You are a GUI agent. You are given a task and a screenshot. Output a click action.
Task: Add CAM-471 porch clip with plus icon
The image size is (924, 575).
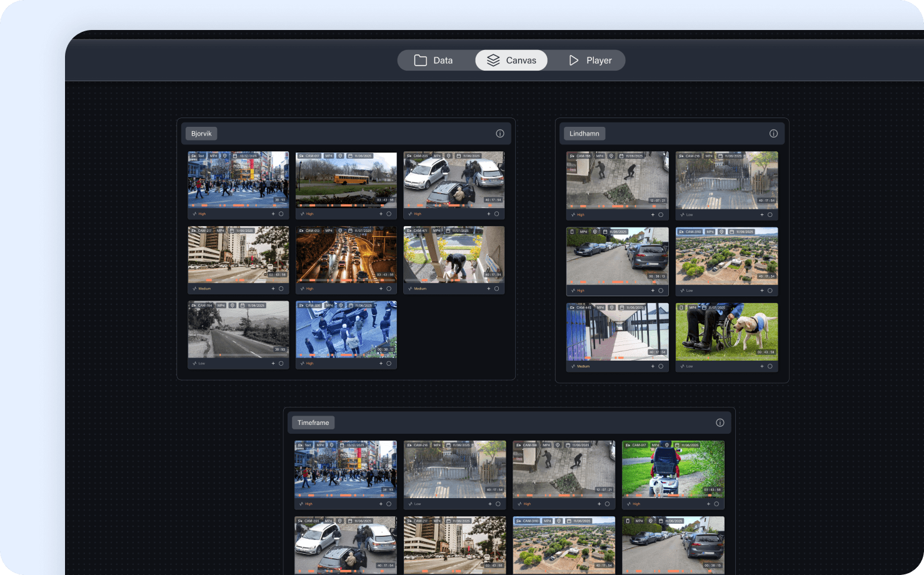(x=489, y=289)
